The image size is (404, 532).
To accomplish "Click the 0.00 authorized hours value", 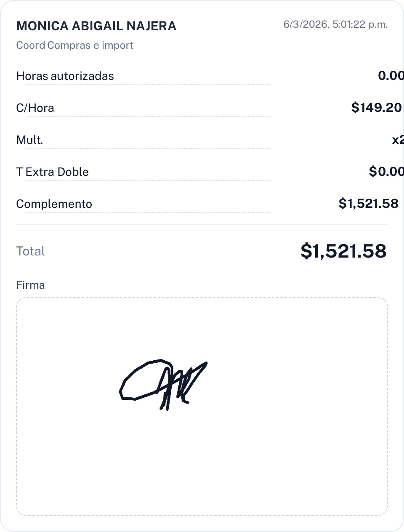I will coord(391,76).
